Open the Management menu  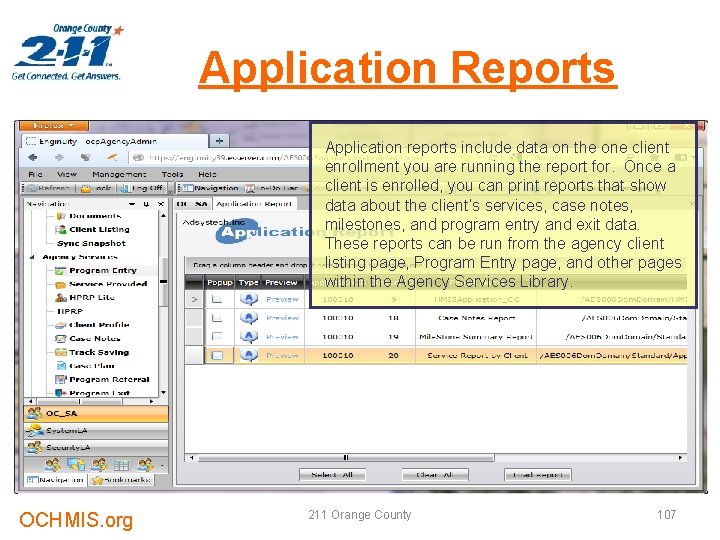119,174
